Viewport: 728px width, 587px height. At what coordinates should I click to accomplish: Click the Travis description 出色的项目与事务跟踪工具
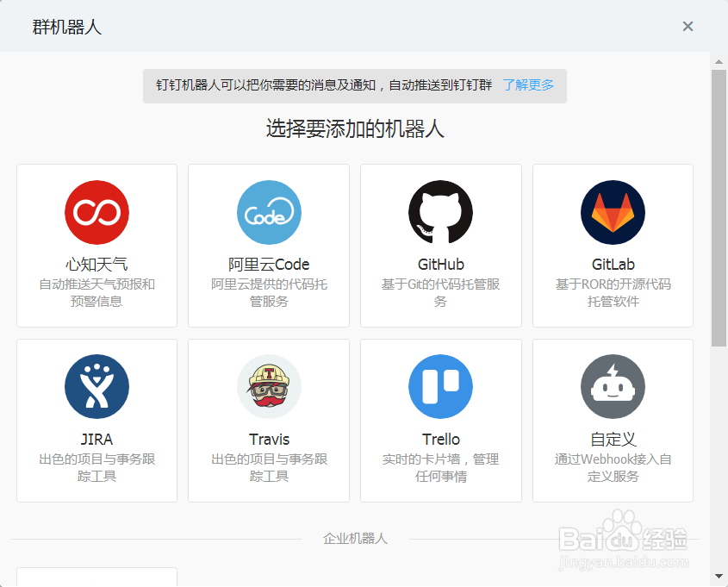click(x=269, y=468)
